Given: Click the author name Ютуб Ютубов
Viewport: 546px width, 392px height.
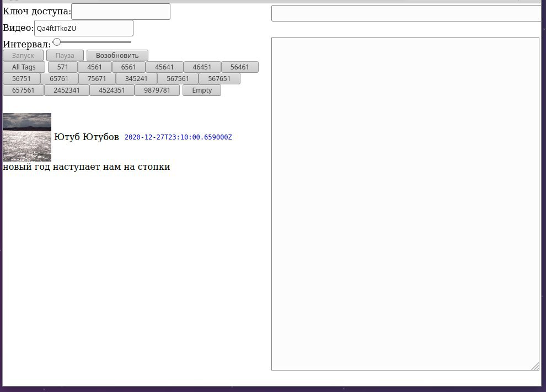Looking at the screenshot, I should coord(87,137).
